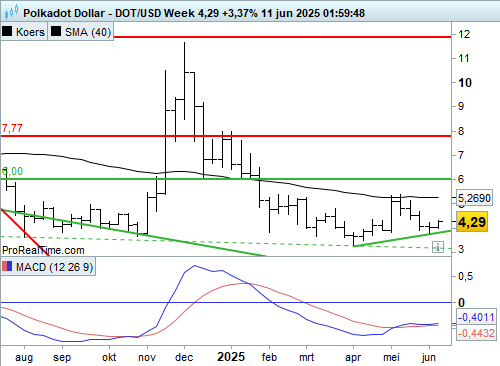Click the -0,4432 signal value label

pos(476,333)
